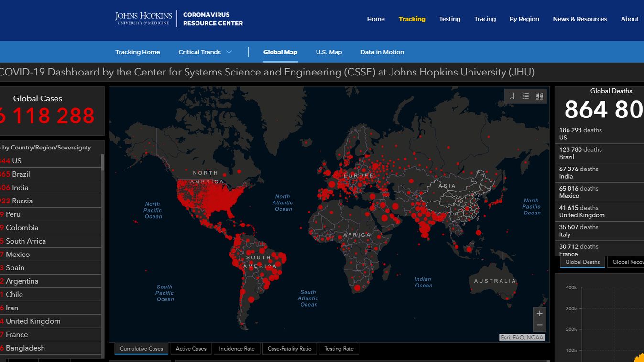This screenshot has height=362, width=644.
Task: Select Mexico in the country list
Action: pos(50,255)
